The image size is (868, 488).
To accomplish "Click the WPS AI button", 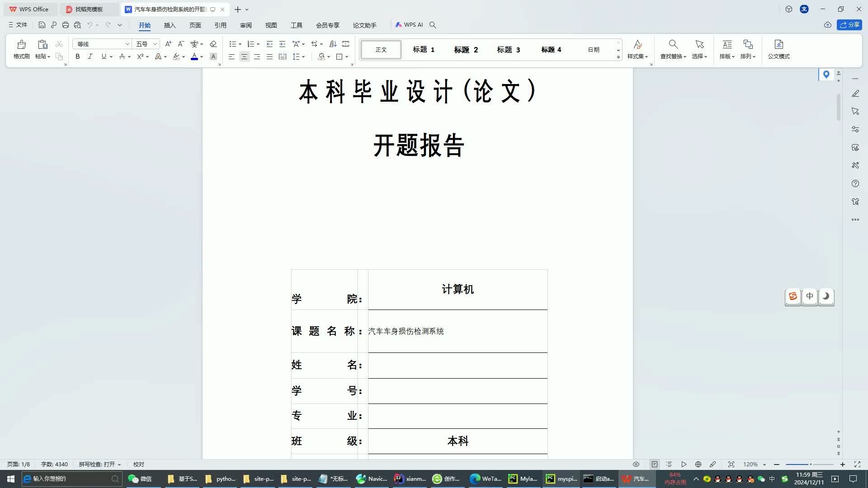I will click(x=409, y=25).
